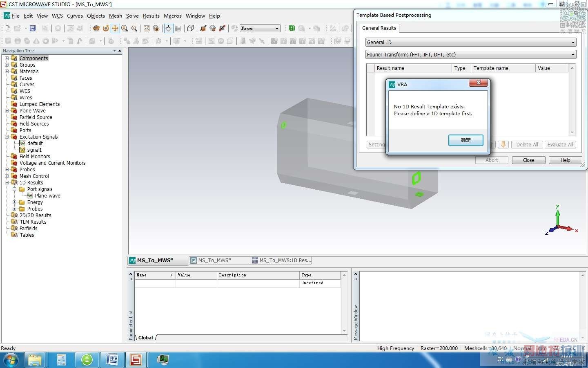Click the signal1 waveform icon

[x=22, y=150]
